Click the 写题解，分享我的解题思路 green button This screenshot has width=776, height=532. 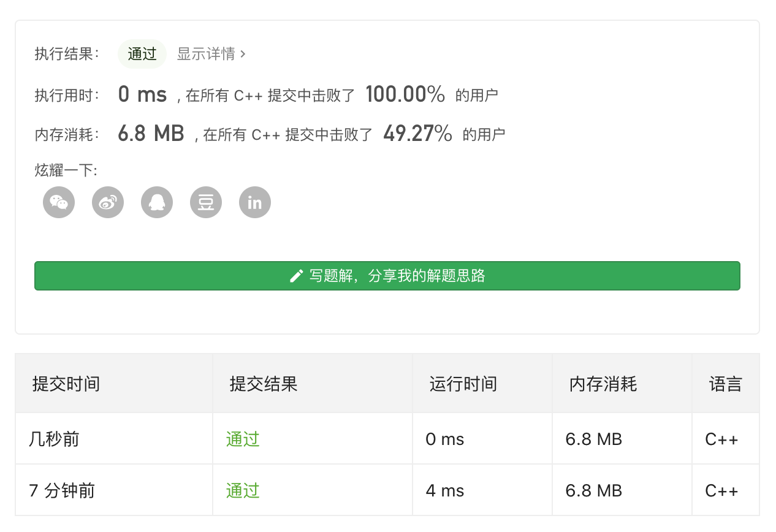[x=387, y=276]
